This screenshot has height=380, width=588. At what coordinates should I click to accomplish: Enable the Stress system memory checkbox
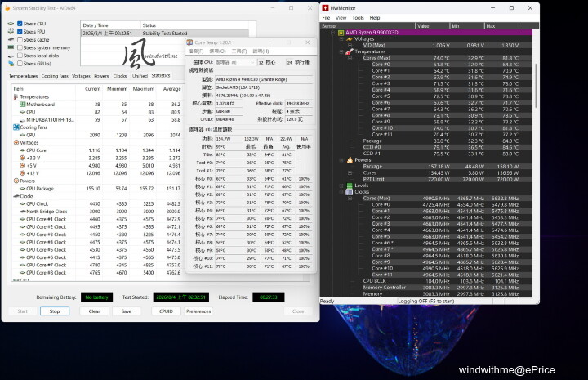20,47
